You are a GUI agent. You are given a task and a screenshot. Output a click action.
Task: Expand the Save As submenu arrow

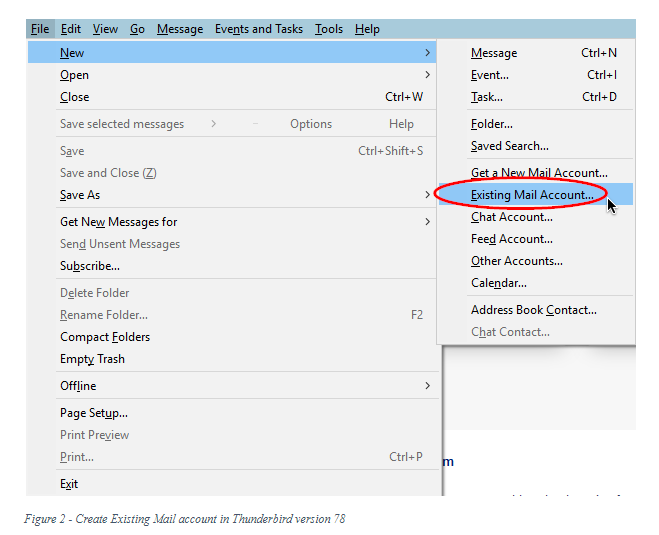(x=427, y=195)
